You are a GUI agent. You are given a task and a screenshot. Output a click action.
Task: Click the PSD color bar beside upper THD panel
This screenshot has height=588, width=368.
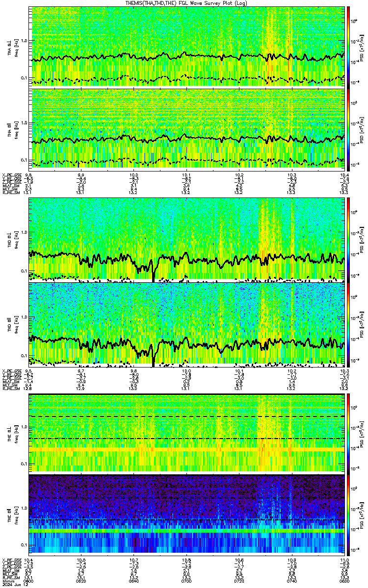pyautogui.click(x=349, y=239)
